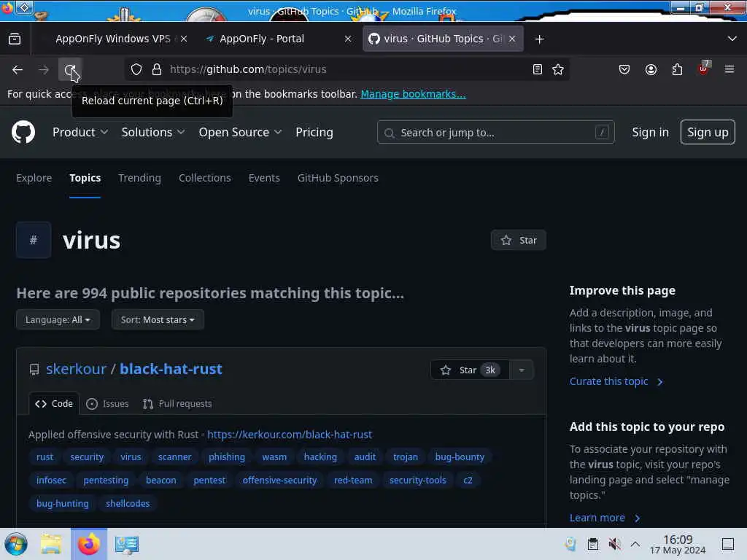Click the Manage bookmarks link

[x=413, y=94]
